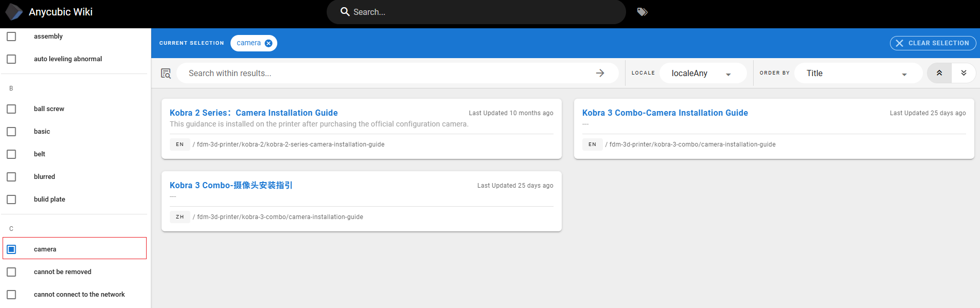Click the 'bulid plate' tag label
This screenshot has width=980, height=308.
(49, 200)
